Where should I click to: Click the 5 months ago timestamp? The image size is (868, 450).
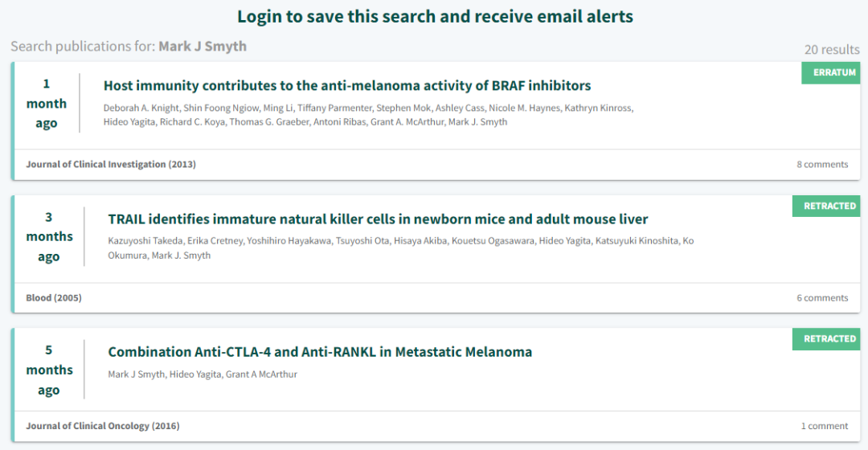49,370
